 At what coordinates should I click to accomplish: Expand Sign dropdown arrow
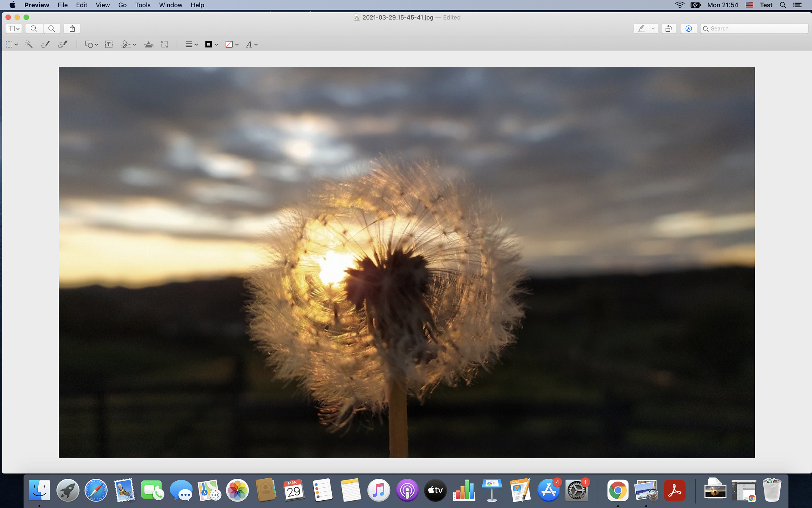tap(134, 45)
